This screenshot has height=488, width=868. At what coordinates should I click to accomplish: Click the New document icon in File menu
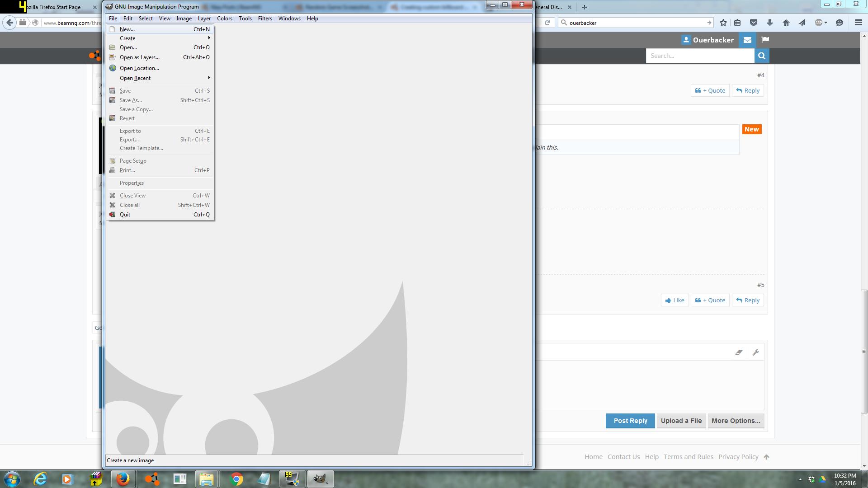point(113,29)
